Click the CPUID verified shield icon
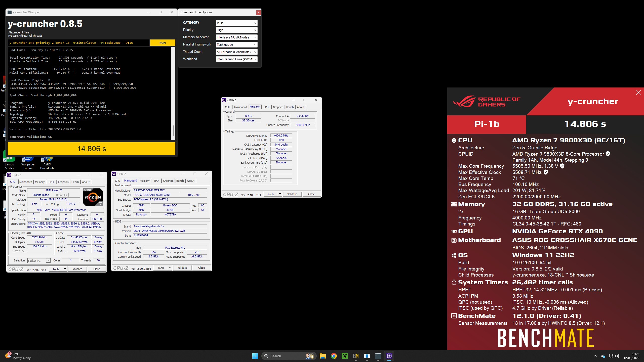This screenshot has width=644, height=362. [608, 154]
